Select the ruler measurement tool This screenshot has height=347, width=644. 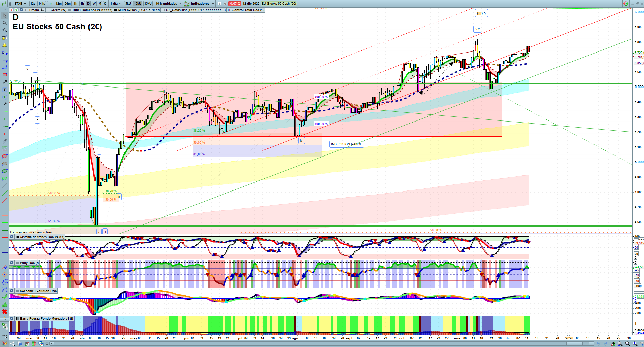pos(5,141)
